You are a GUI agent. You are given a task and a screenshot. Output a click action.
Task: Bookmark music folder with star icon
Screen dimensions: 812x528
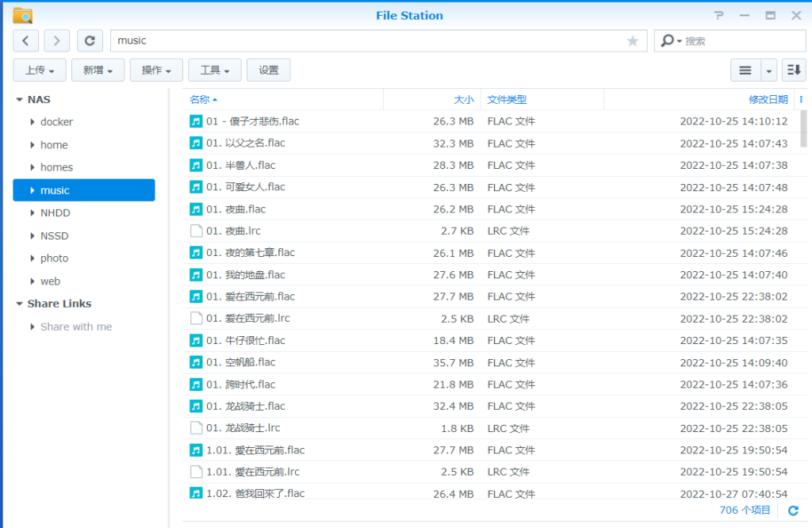pyautogui.click(x=632, y=41)
